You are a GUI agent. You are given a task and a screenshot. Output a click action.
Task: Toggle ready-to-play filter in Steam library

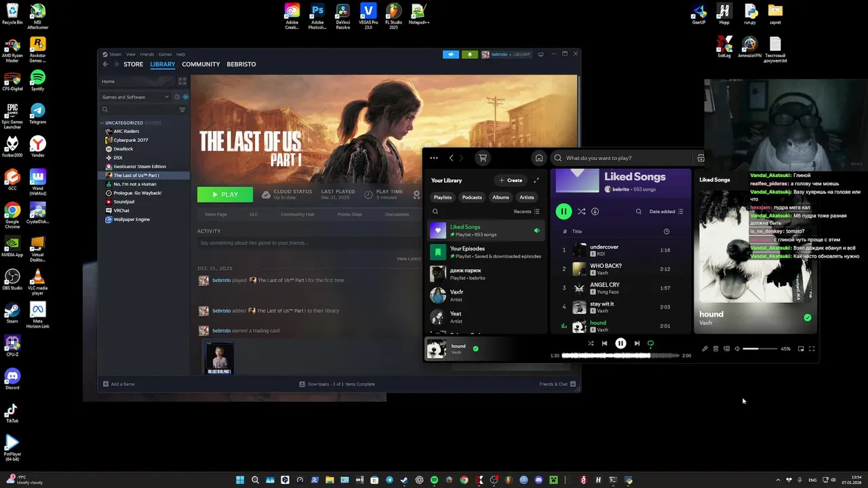click(x=186, y=97)
